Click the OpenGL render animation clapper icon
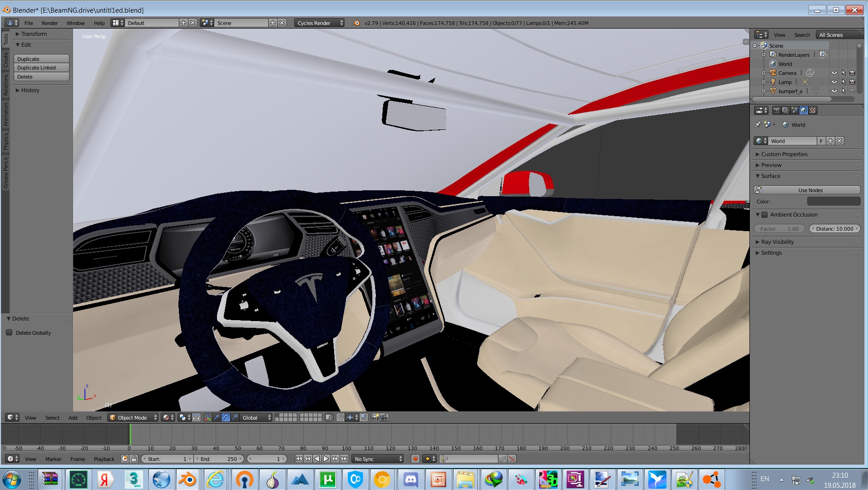Screen dimensions: 868x490 (384, 417)
